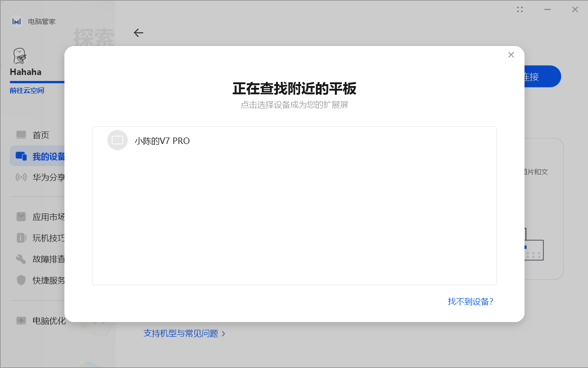588x368 pixels.
Task: Click the 电脑管家 app logo
Action: tap(17, 22)
